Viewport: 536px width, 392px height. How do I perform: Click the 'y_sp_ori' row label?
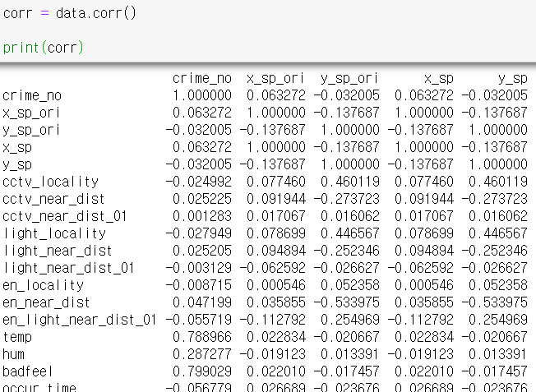31,130
